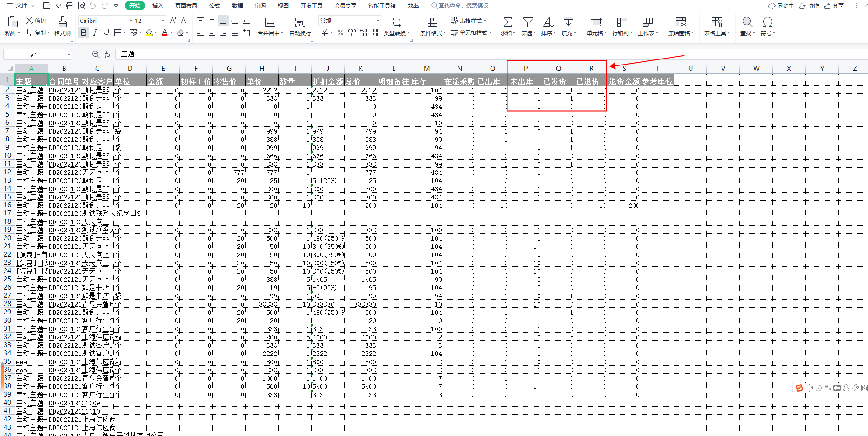This screenshot has width=868, height=436.
Task: Enable top vertical alignment
Action: pyautogui.click(x=200, y=21)
